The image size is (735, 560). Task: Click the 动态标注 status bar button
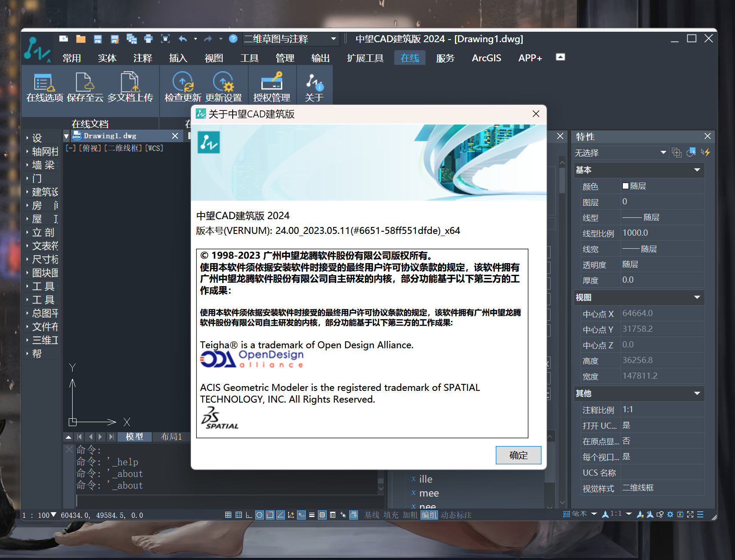456,515
